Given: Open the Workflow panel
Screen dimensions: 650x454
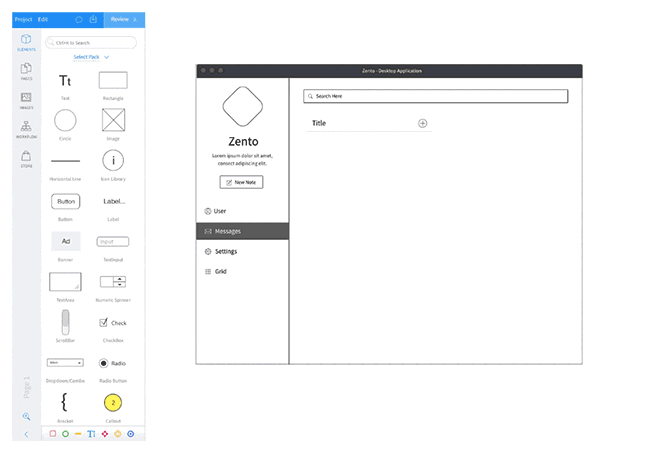Looking at the screenshot, I should coord(26,129).
